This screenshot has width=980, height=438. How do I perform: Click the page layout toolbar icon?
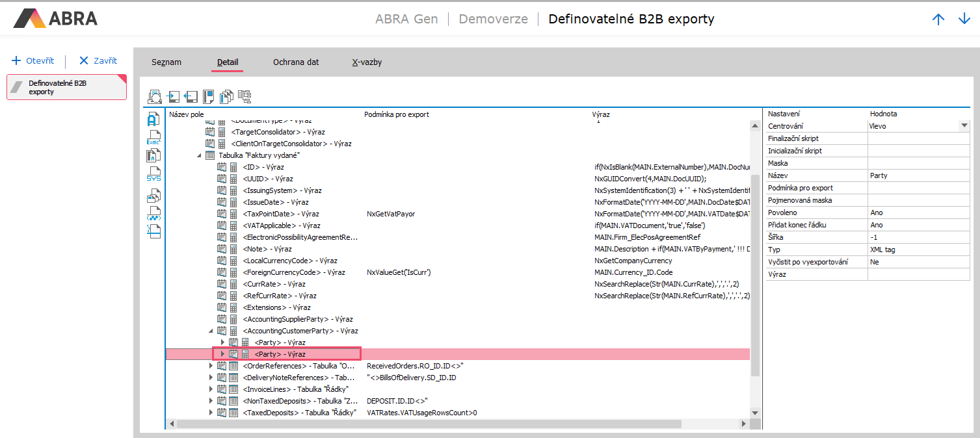pos(209,97)
